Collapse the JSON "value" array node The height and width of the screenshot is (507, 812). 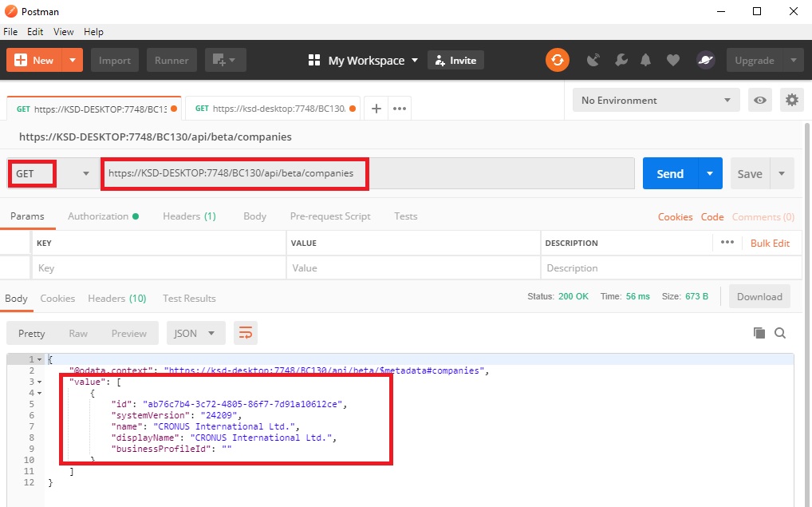click(x=40, y=382)
